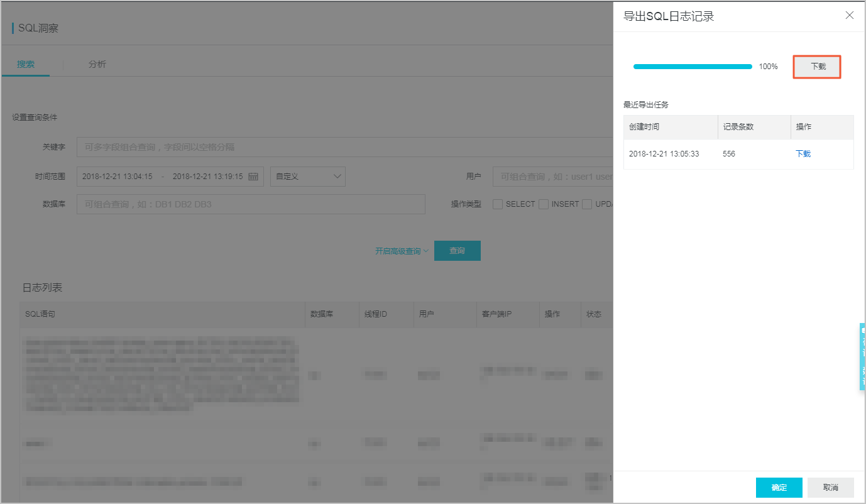The width and height of the screenshot is (866, 504).
Task: Toggle the INSERT checkbox
Action: [544, 204]
